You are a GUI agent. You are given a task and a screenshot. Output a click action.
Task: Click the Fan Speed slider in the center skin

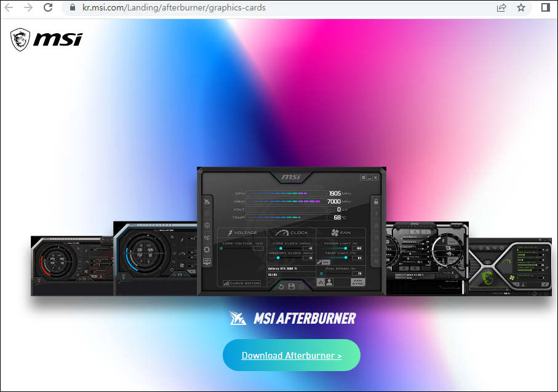point(337,273)
